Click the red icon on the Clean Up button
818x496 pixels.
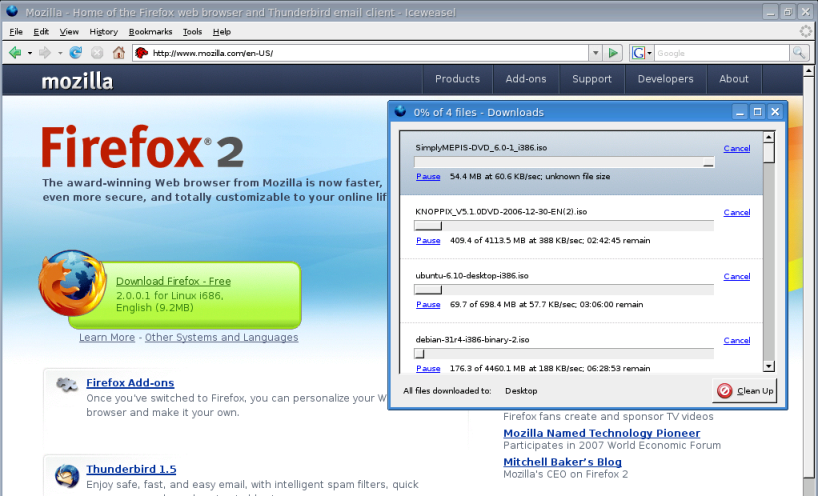[725, 391]
